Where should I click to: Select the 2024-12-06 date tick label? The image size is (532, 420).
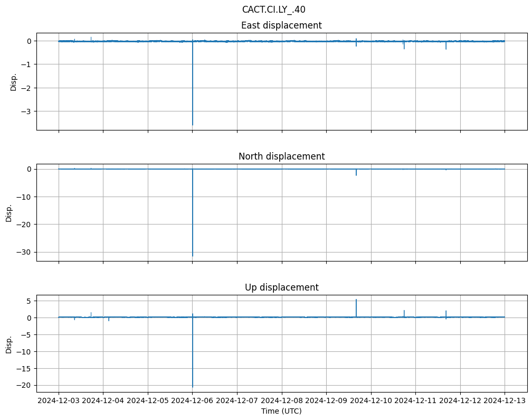pyautogui.click(x=193, y=400)
